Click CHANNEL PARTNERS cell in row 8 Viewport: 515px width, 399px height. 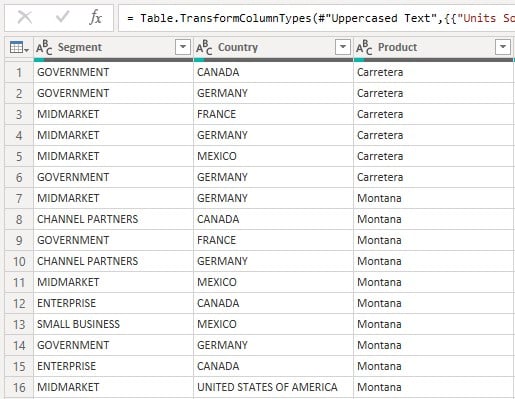113,219
